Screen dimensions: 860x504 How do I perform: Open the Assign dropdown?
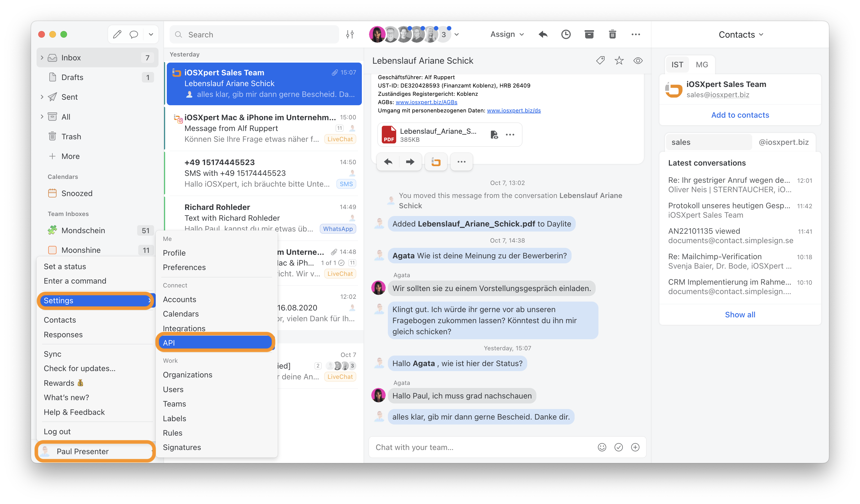click(x=507, y=34)
